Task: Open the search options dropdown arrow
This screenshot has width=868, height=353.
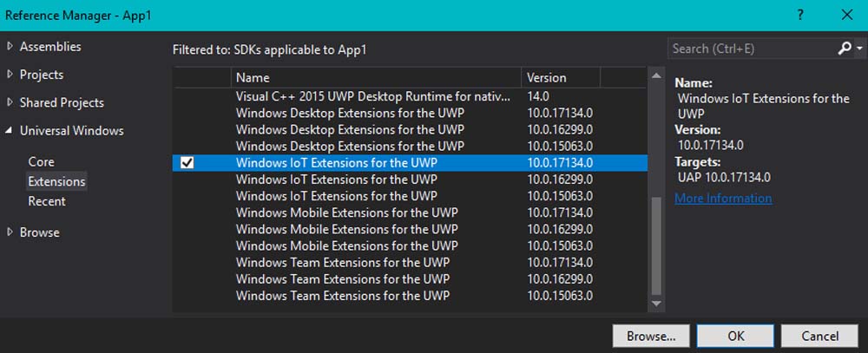Action: [859, 49]
